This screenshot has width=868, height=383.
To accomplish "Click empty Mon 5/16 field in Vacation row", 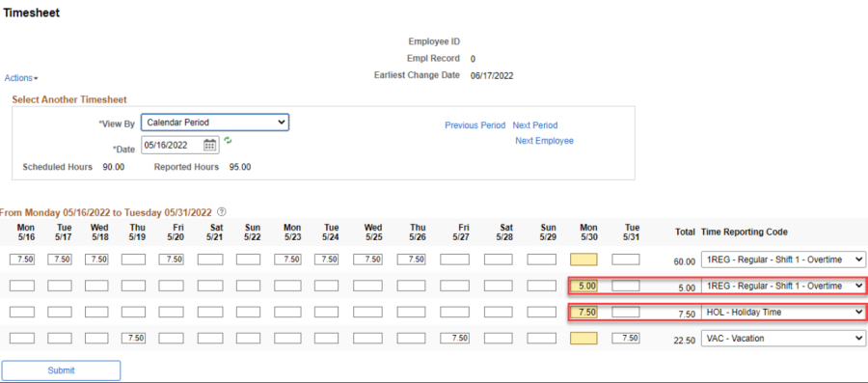I will click(x=22, y=339).
